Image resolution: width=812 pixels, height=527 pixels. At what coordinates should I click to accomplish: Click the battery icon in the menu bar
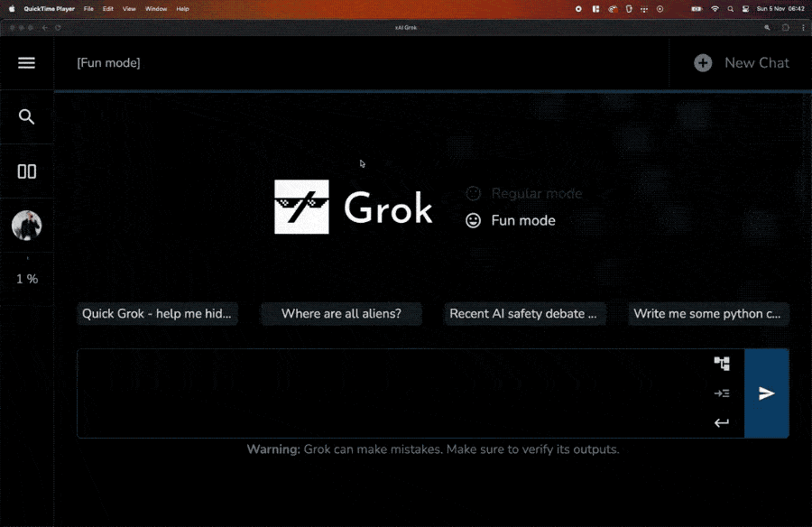[x=697, y=9]
